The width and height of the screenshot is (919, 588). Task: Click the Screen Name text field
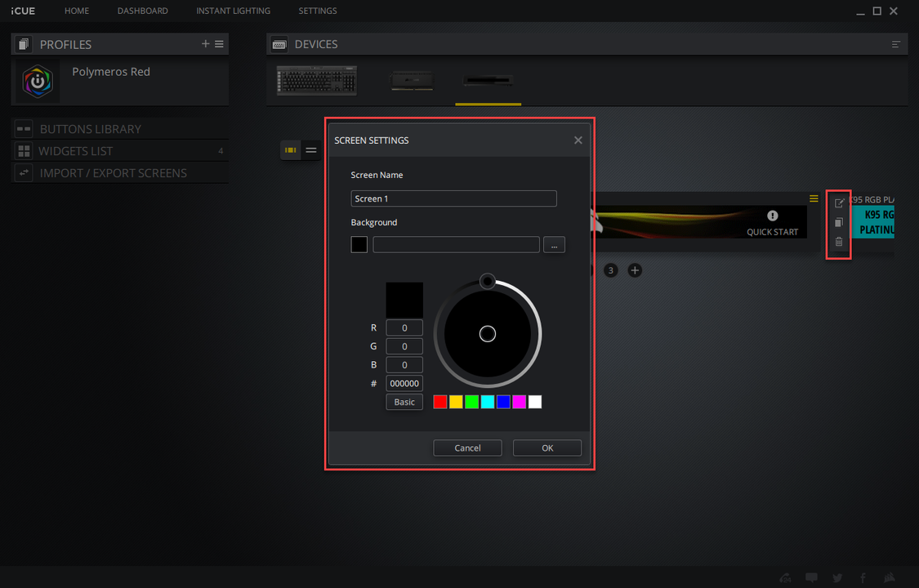tap(453, 198)
